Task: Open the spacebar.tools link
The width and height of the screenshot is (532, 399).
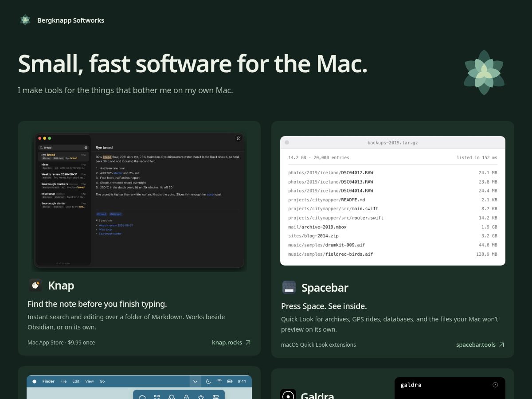Action: click(x=476, y=344)
